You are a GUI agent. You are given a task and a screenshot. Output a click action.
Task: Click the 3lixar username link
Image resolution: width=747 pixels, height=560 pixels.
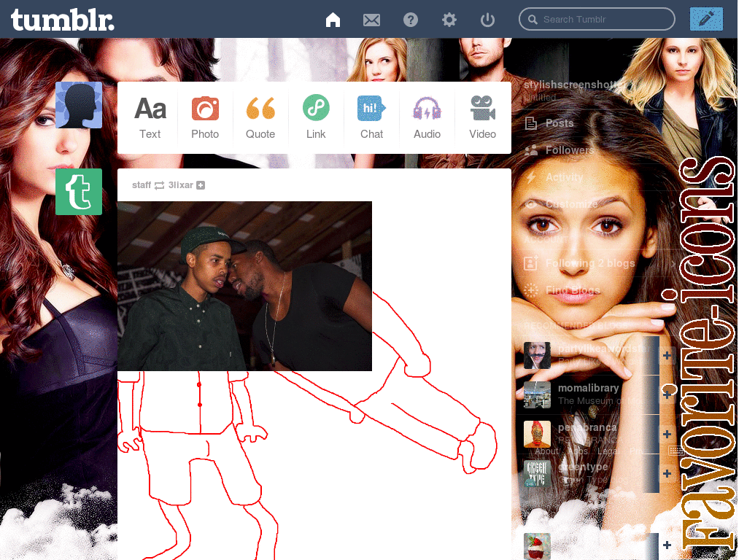(x=181, y=185)
